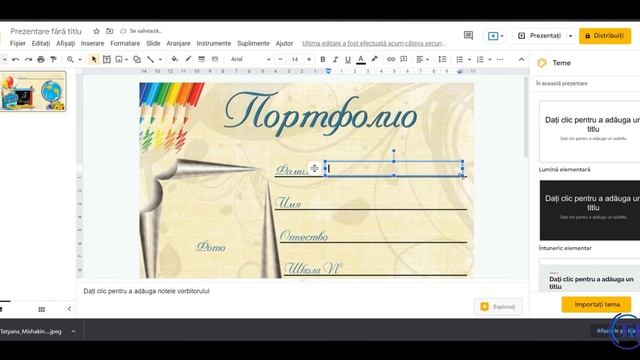
Task: Click the Importați tema button
Action: click(597, 304)
